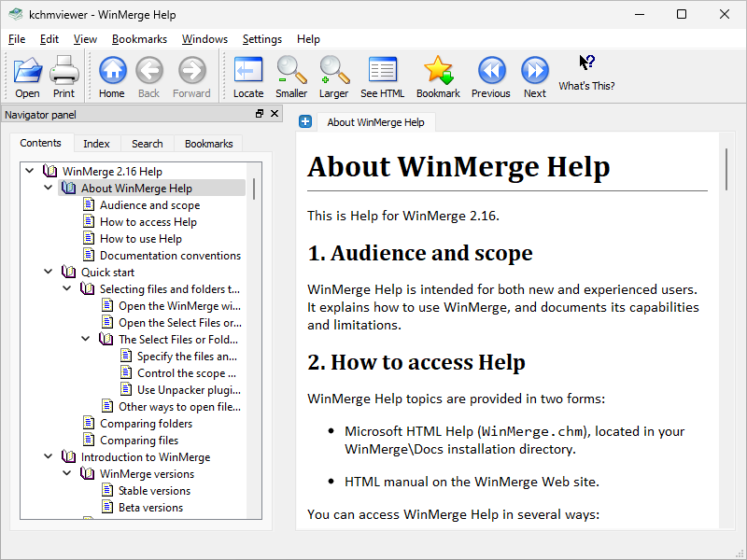
Task: Collapse the WinMerge 2.16 Help root node
Action: click(x=30, y=172)
